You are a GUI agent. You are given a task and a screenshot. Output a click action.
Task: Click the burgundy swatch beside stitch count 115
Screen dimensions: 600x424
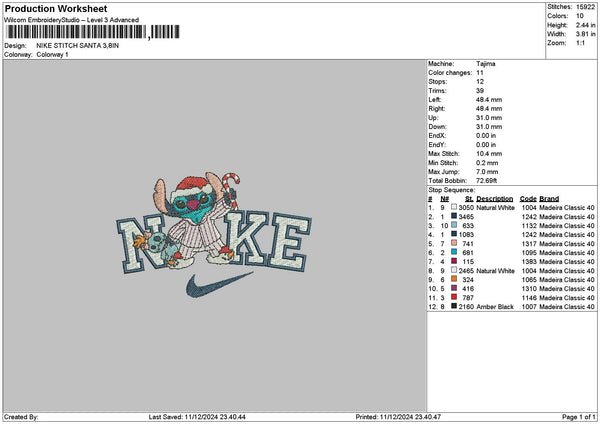coord(454,261)
